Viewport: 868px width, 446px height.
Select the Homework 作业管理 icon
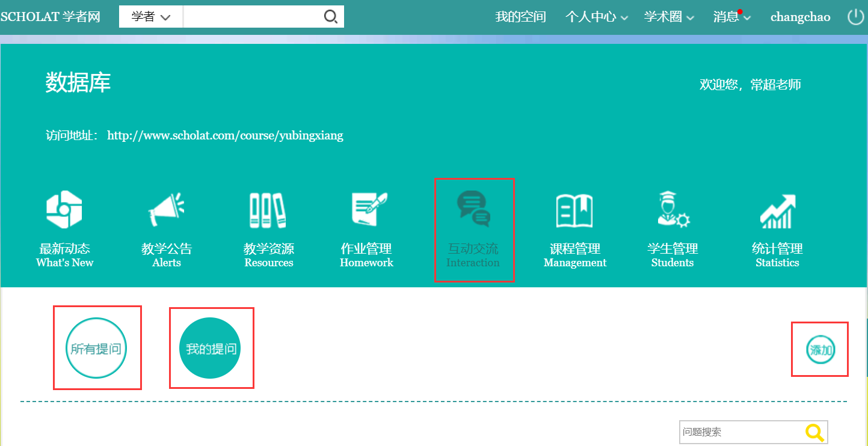click(x=368, y=210)
